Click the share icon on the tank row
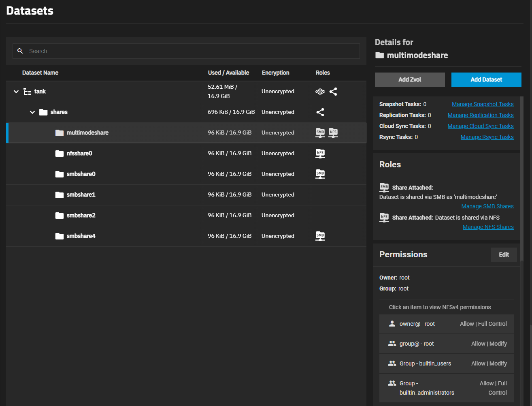Screen dimensions: 532x406 pos(333,92)
